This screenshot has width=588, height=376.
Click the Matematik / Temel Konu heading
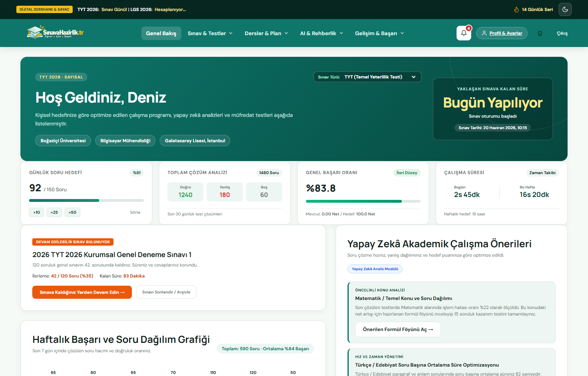(x=403, y=298)
